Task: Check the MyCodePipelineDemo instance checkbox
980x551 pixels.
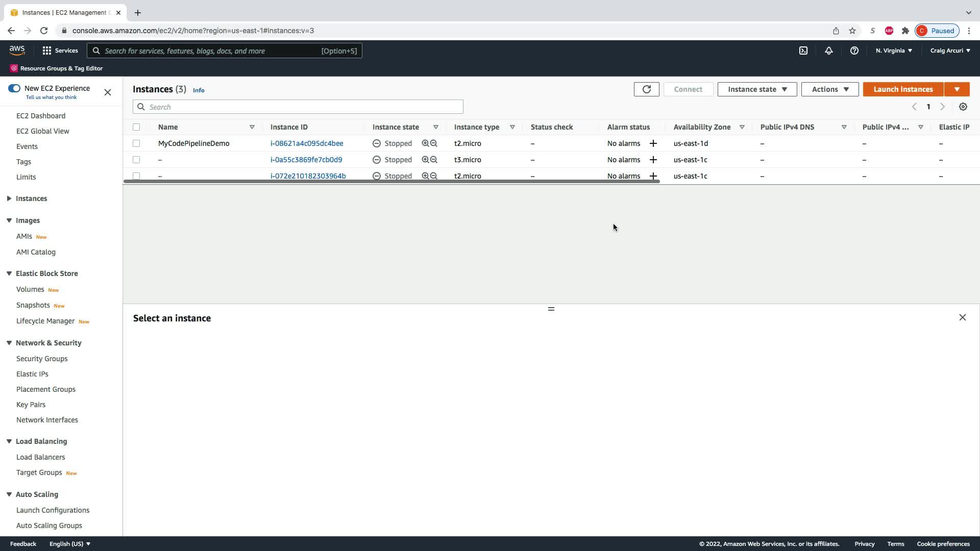Action: (136, 143)
